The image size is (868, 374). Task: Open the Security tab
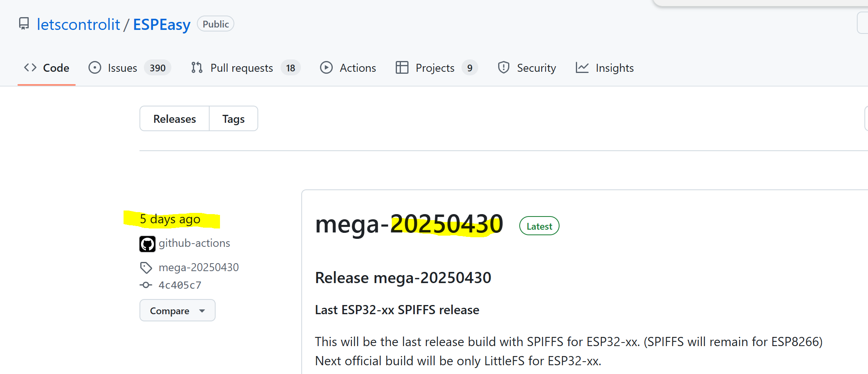tap(527, 68)
